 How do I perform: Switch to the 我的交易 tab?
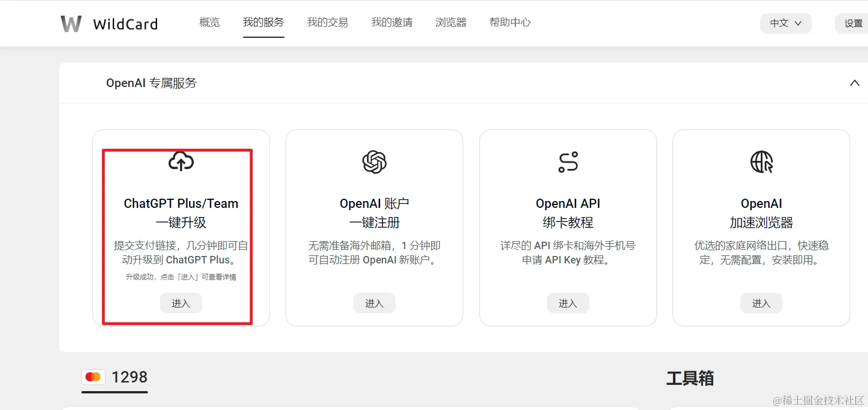327,22
